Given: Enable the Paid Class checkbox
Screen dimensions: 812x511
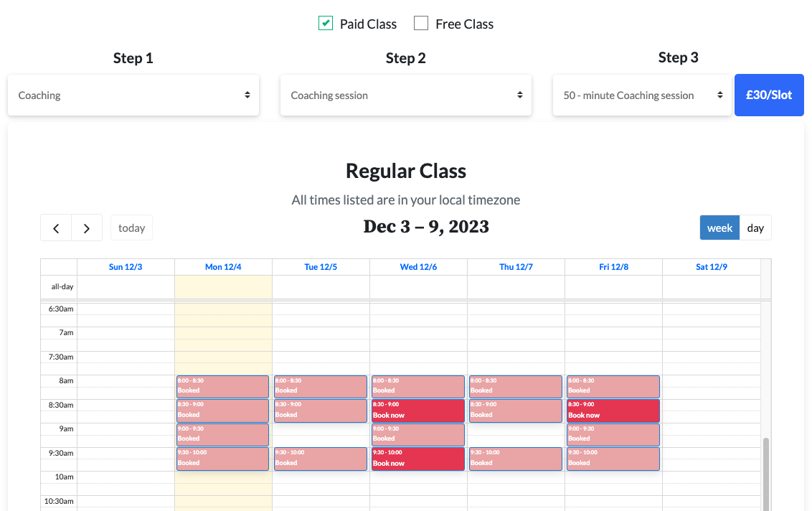Looking at the screenshot, I should pos(325,23).
